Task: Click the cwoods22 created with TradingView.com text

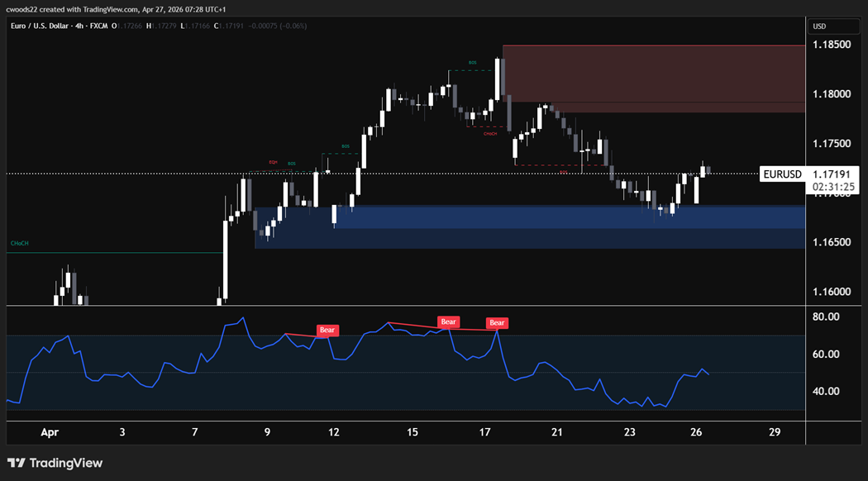Action: [x=91, y=7]
